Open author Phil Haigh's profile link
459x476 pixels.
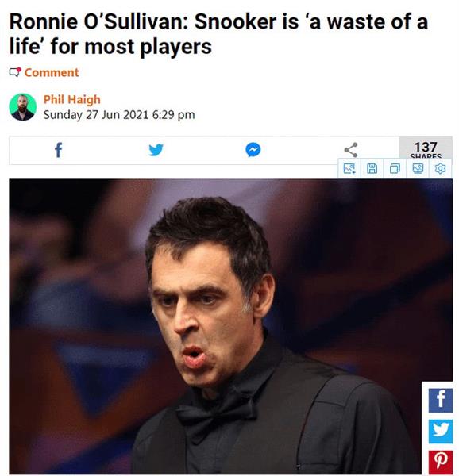click(72, 99)
